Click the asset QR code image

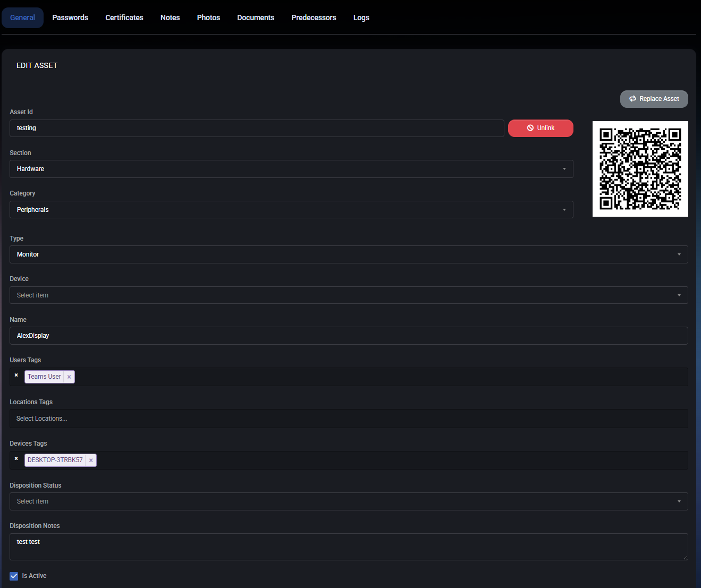pos(640,169)
